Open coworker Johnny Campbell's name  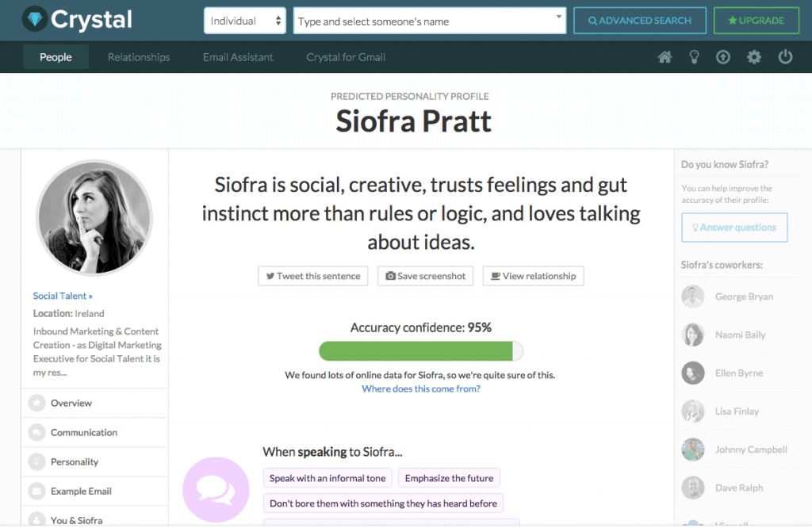pos(752,450)
